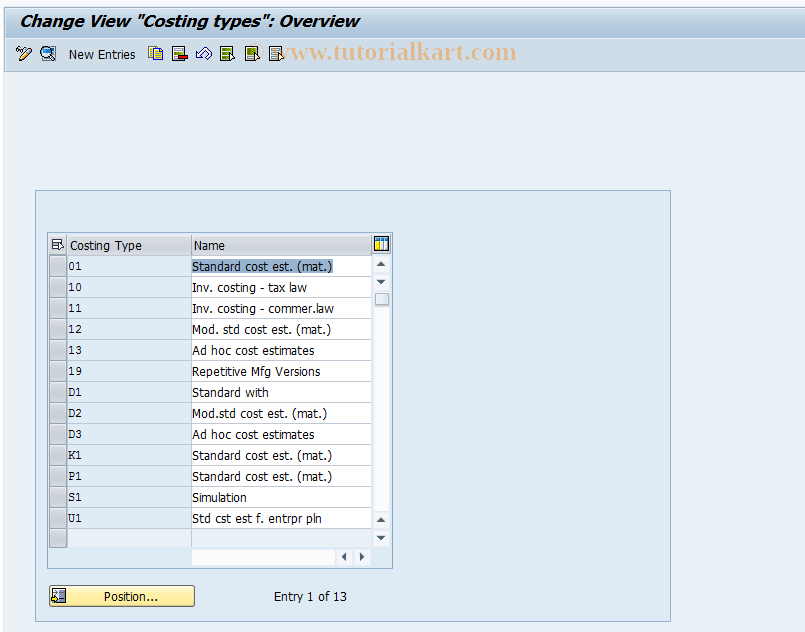The height and width of the screenshot is (632, 805).
Task: Click the Select Block icon
Action: [x=252, y=54]
